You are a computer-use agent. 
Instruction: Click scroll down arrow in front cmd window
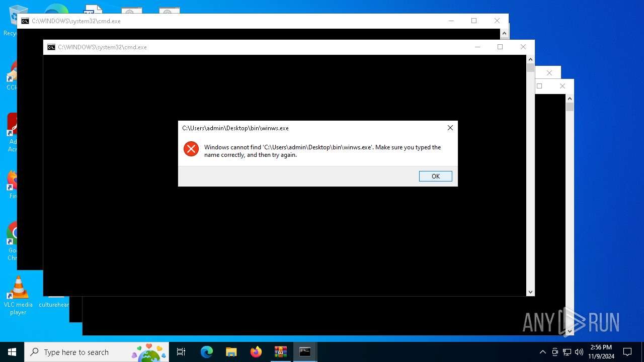[x=530, y=292]
